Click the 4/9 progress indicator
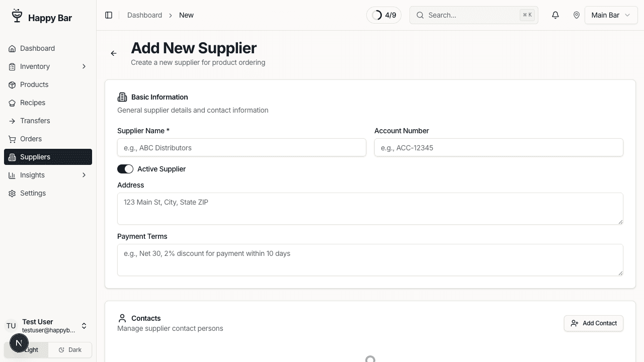This screenshot has height=362, width=644. pyautogui.click(x=384, y=15)
